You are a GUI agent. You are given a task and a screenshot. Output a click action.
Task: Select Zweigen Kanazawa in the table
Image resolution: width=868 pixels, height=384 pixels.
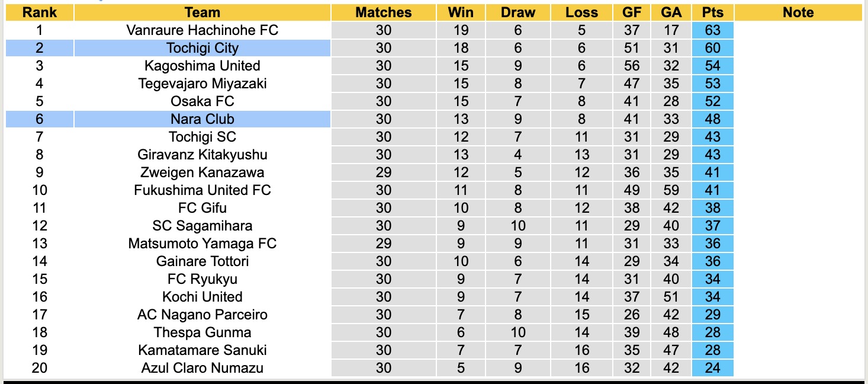click(202, 172)
